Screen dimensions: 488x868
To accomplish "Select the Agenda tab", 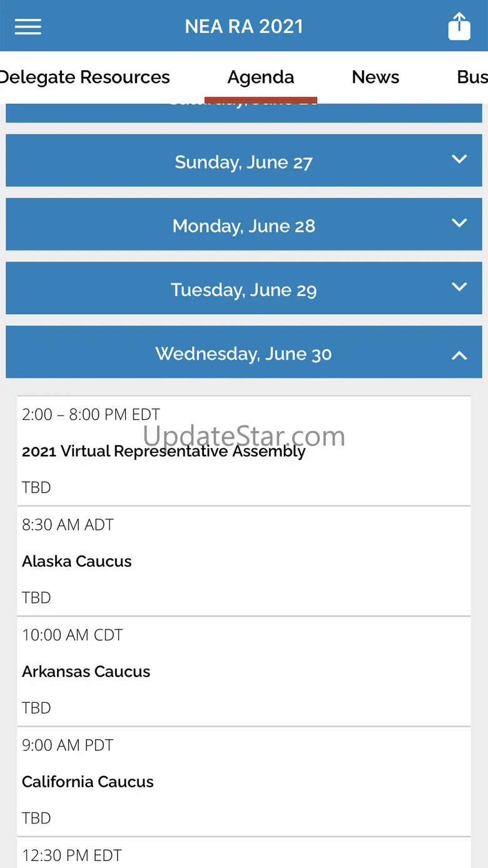I will (x=261, y=77).
